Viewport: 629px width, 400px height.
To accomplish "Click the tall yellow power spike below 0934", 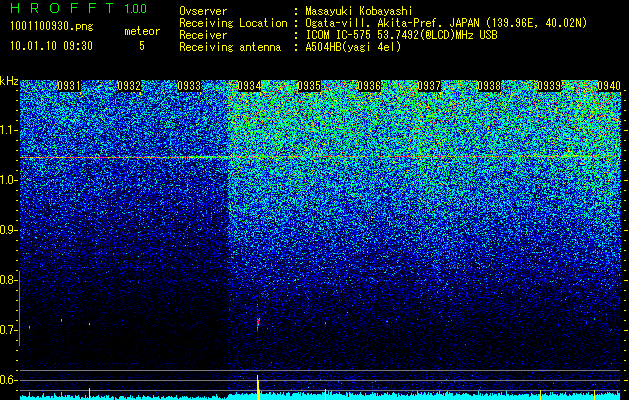I will coord(258,387).
